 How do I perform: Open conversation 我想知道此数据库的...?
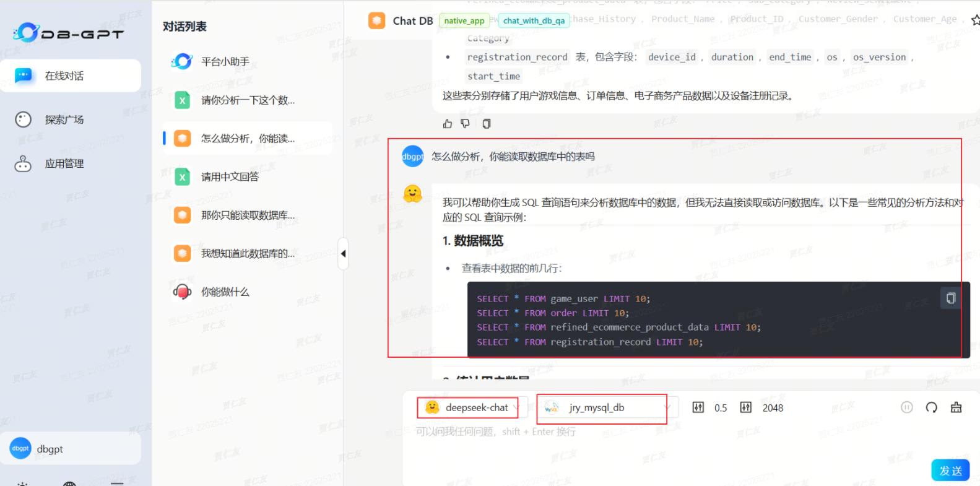[x=248, y=253]
